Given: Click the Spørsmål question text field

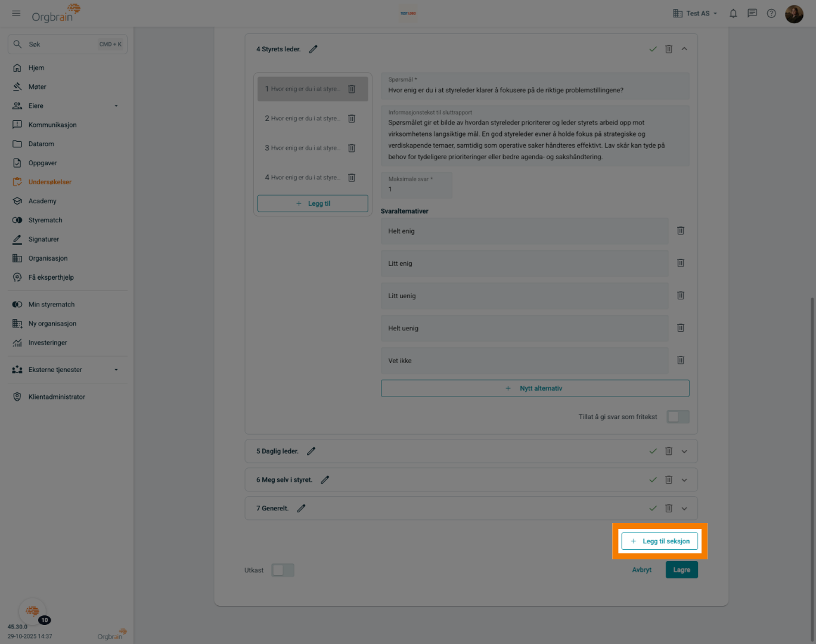Looking at the screenshot, I should pos(535,86).
